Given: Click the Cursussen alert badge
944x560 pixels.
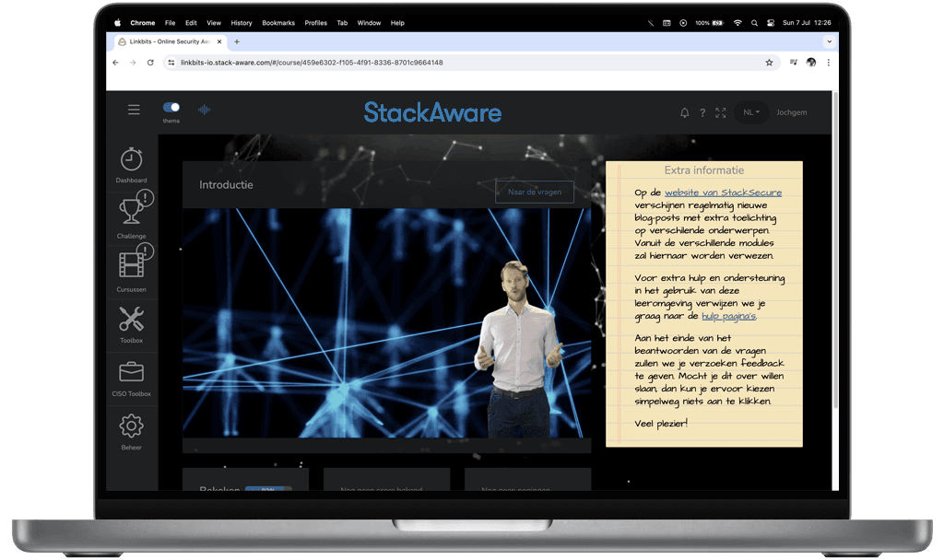Looking at the screenshot, I should [145, 251].
